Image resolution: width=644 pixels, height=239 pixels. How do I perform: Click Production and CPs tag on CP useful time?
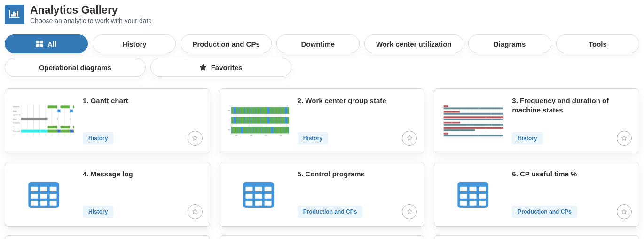544,212
